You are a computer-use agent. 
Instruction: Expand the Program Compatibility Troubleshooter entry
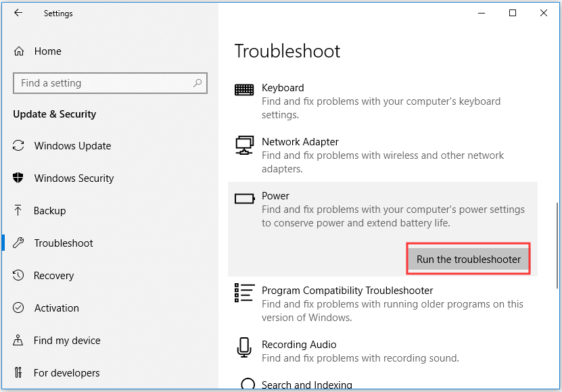(382, 303)
